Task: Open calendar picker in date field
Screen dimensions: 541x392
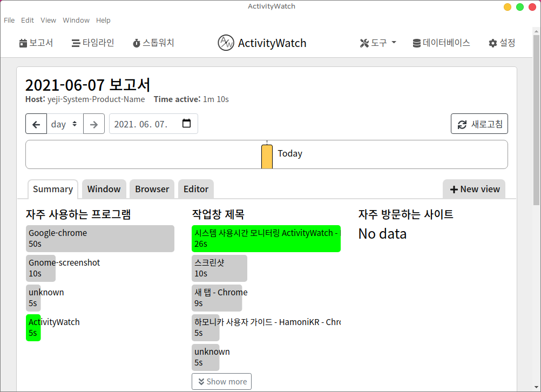Action: (x=187, y=124)
